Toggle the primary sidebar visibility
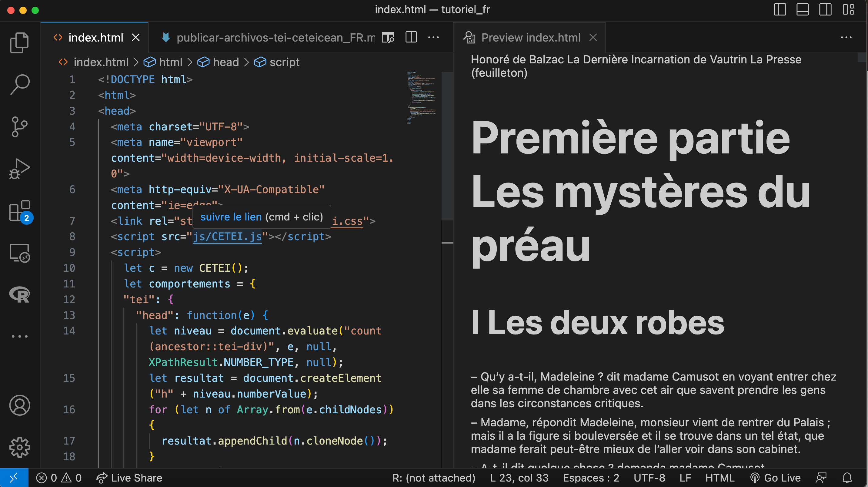The height and width of the screenshot is (487, 868). [x=780, y=10]
